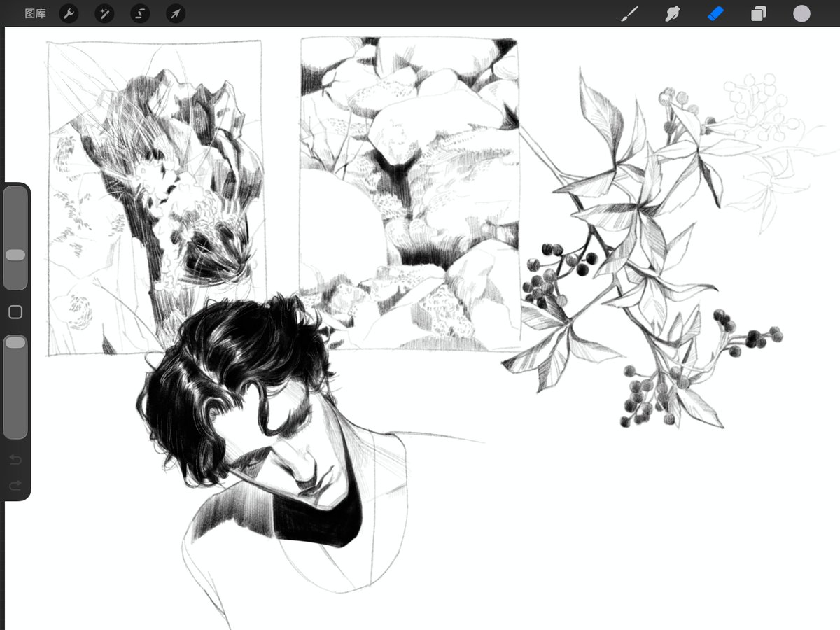
Task: Select the blue Eraser tool
Action: [715, 13]
